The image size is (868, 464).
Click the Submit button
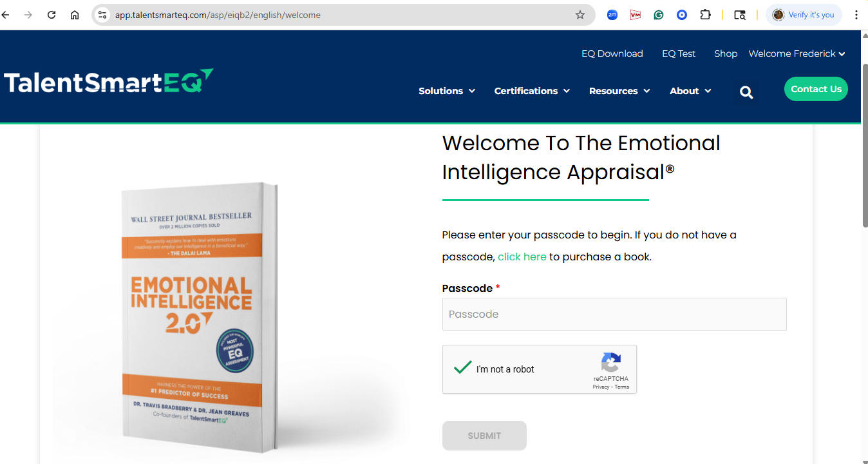tap(484, 436)
